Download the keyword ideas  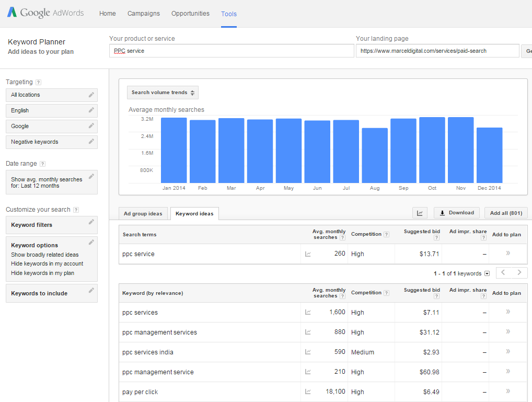457,213
